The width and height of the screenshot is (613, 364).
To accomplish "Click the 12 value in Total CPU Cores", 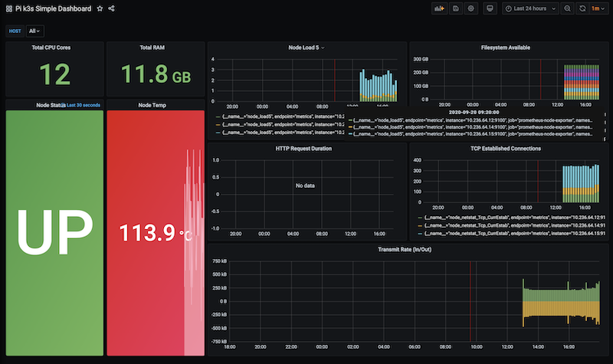I will pyautogui.click(x=54, y=74).
